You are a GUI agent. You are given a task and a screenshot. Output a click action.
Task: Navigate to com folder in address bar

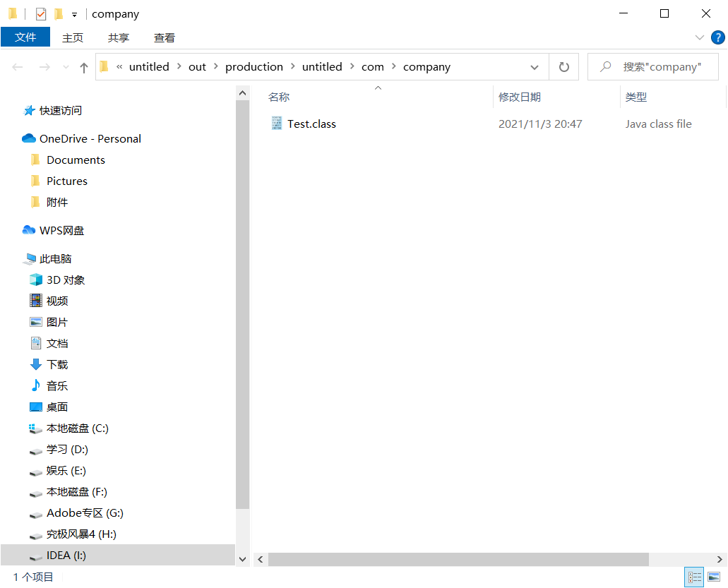(x=373, y=67)
